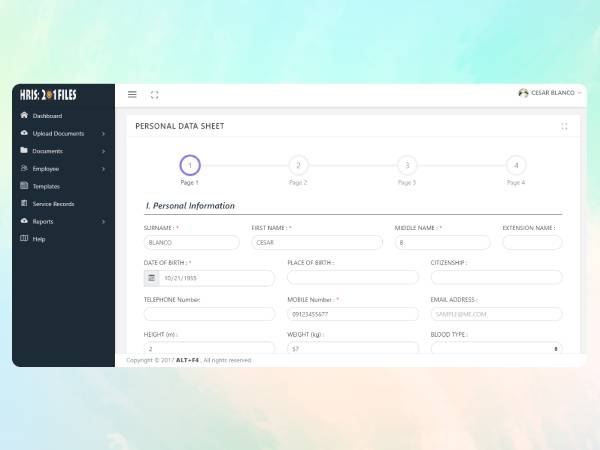Screen dimensions: 600x450
Task: Click the Upload Documents menu label
Action: 58,134
